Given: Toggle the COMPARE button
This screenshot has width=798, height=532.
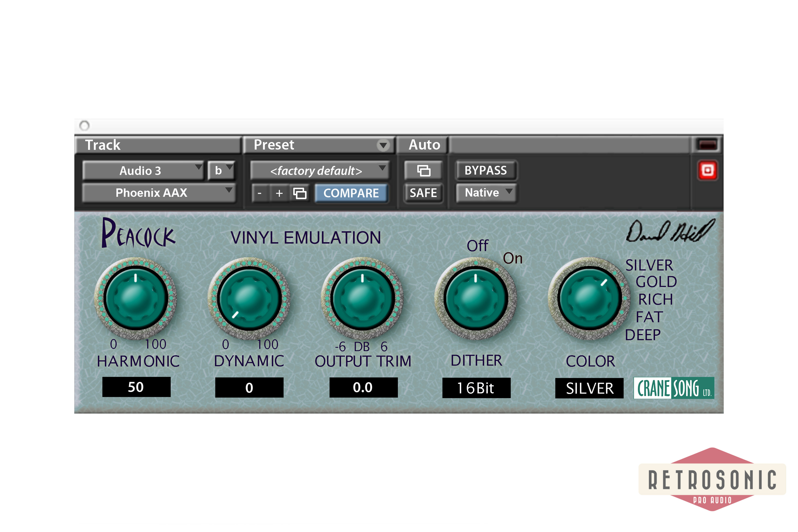Looking at the screenshot, I should [351, 193].
